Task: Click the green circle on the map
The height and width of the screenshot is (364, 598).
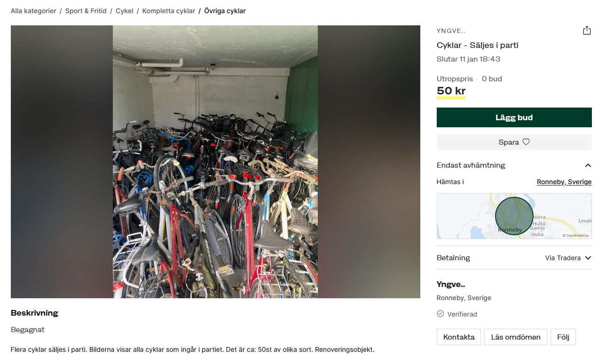Action: click(514, 217)
